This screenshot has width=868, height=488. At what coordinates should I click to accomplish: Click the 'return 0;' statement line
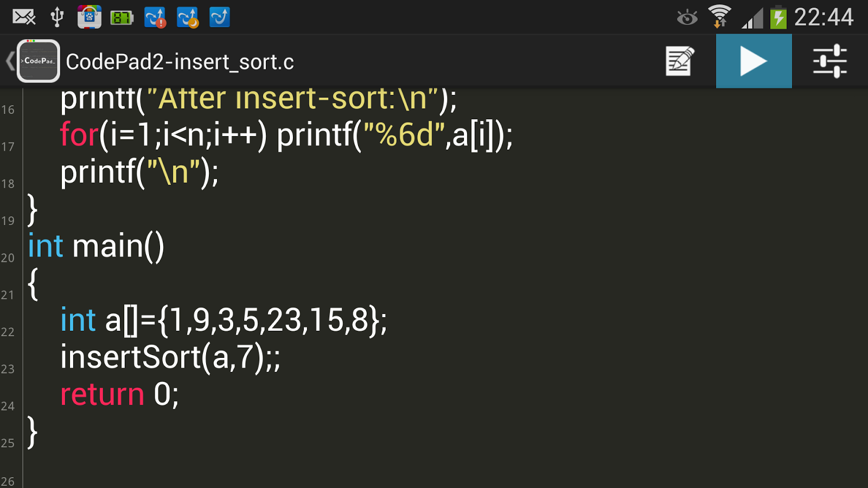[x=119, y=394]
